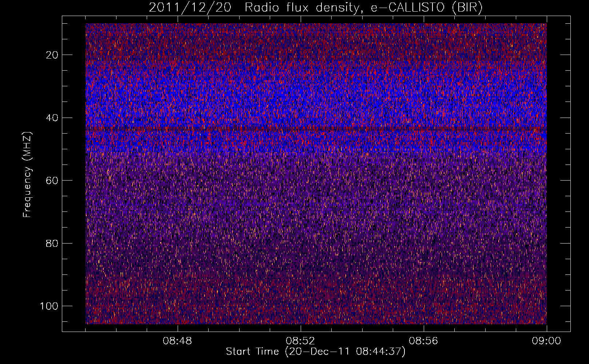Click the '60' frequency tick label
The height and width of the screenshot is (364, 589).
(52, 181)
